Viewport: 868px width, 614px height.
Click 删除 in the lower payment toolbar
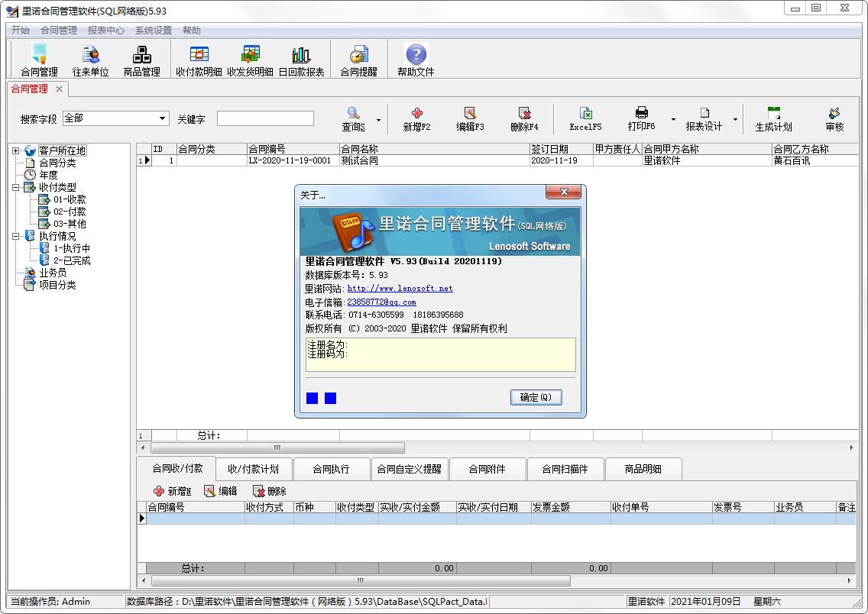click(x=270, y=491)
